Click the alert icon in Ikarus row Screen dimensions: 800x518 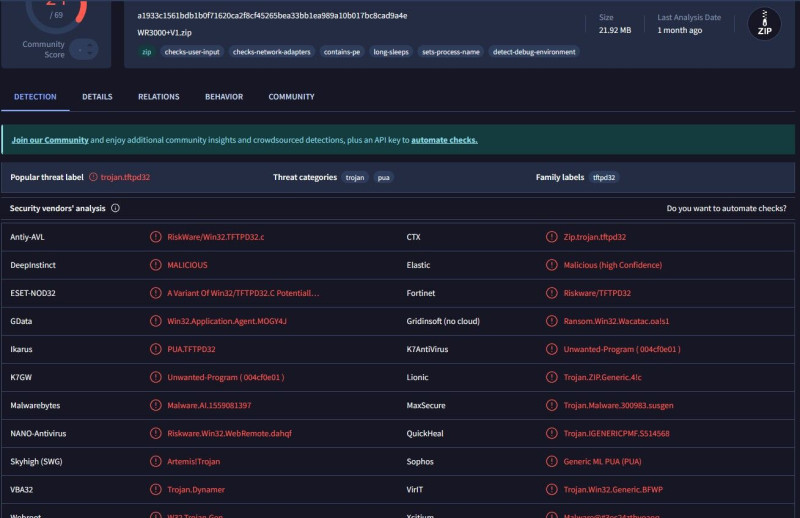(x=156, y=349)
